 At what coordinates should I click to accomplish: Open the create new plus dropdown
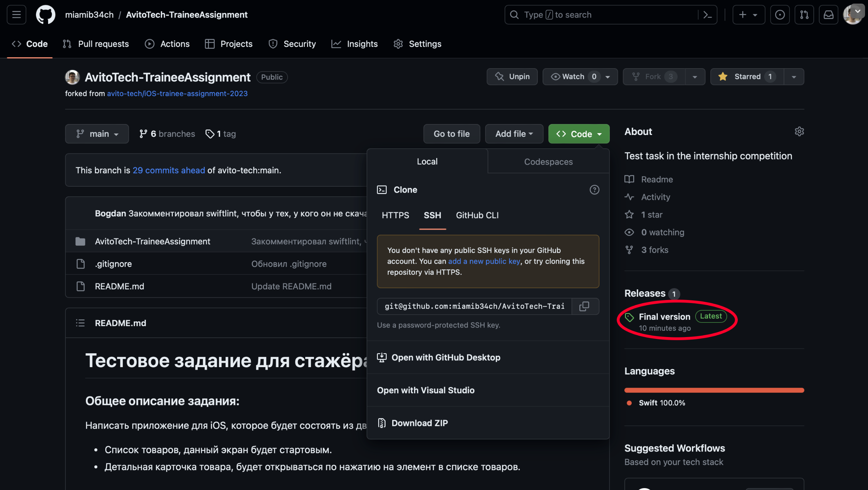click(748, 15)
